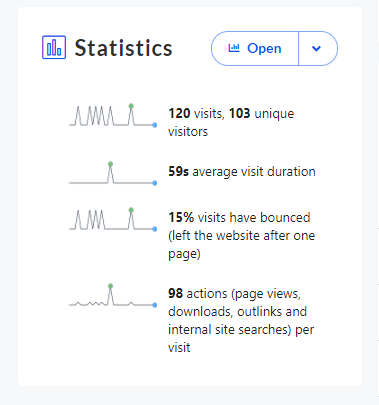
Task: Click the bounce rate sparkline graph
Action: (x=113, y=220)
